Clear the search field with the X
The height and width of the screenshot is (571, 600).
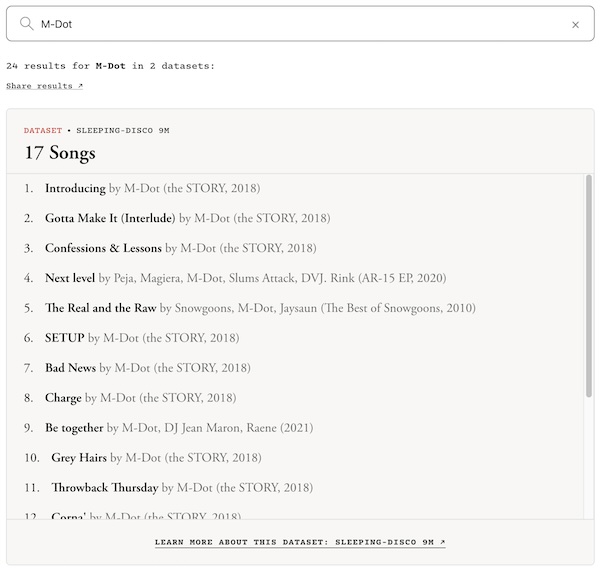[x=575, y=24]
